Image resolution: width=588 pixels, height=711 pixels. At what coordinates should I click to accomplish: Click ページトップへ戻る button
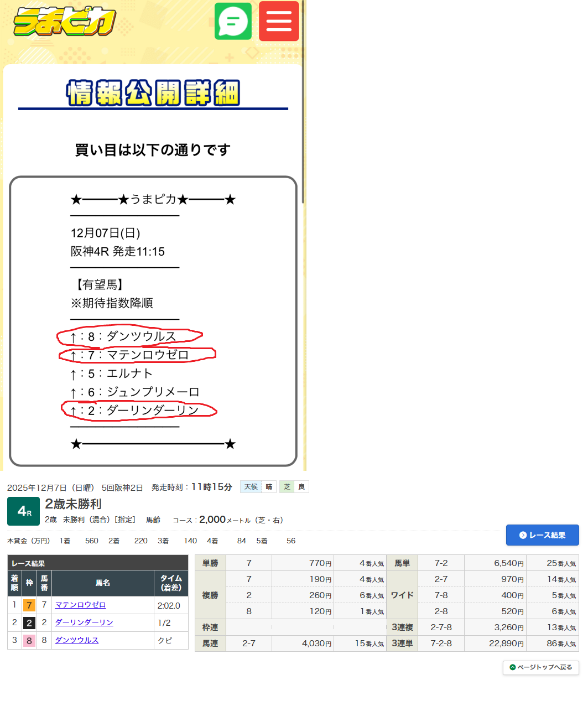[540, 667]
